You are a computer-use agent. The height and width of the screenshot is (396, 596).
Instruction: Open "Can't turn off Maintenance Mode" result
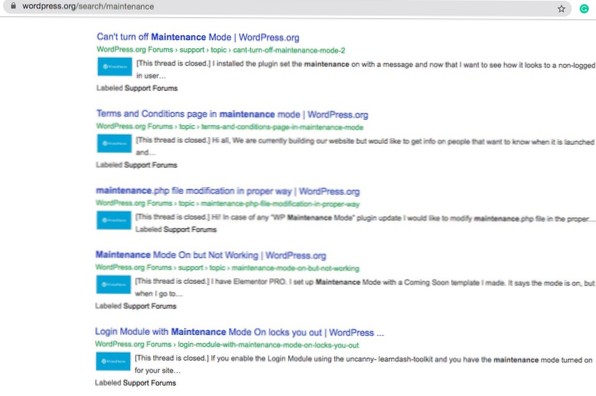click(x=198, y=37)
